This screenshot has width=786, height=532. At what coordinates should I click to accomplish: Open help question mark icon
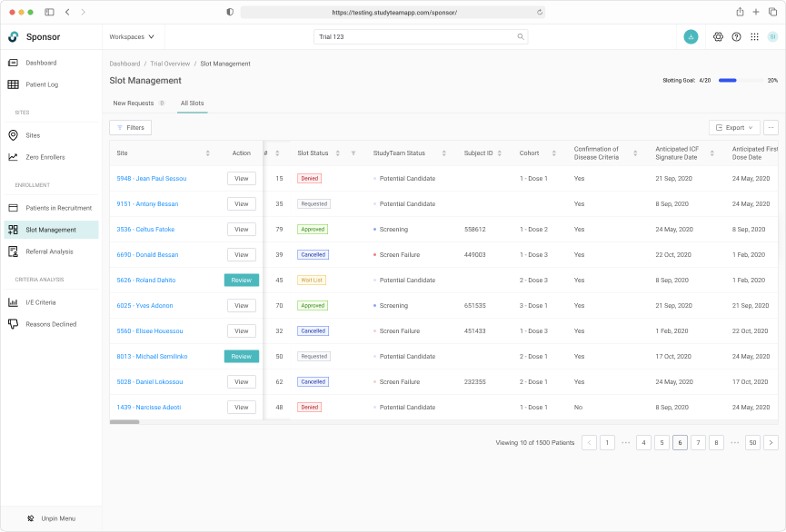click(x=736, y=36)
